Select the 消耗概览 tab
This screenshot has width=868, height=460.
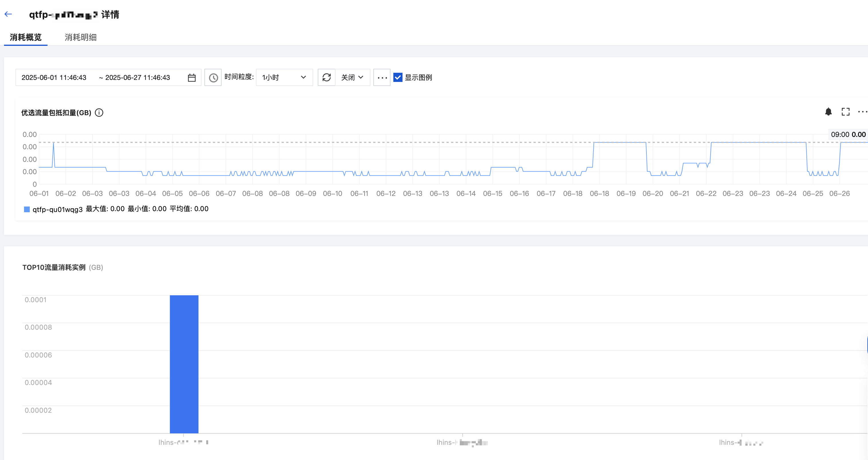(25, 37)
